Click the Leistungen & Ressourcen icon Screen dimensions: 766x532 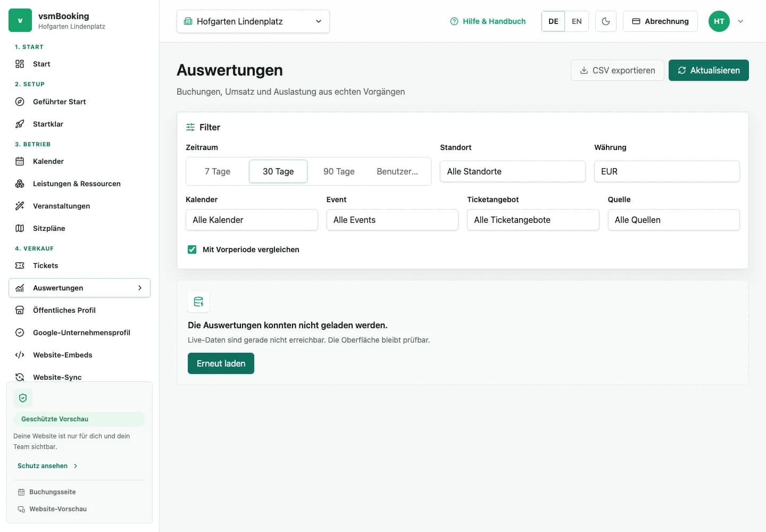point(20,184)
